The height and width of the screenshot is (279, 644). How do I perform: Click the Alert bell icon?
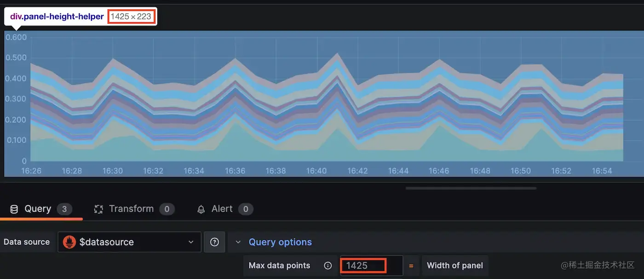click(201, 209)
